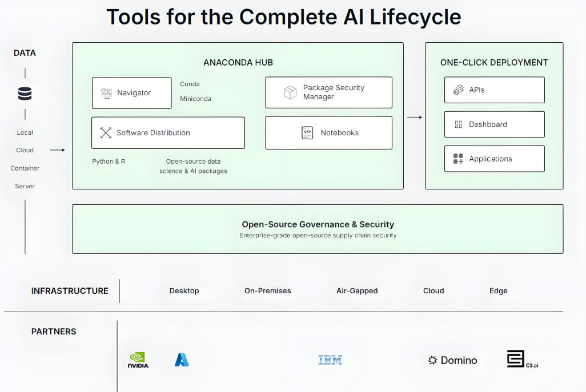Click the Applications grid-plus icon

(458, 159)
